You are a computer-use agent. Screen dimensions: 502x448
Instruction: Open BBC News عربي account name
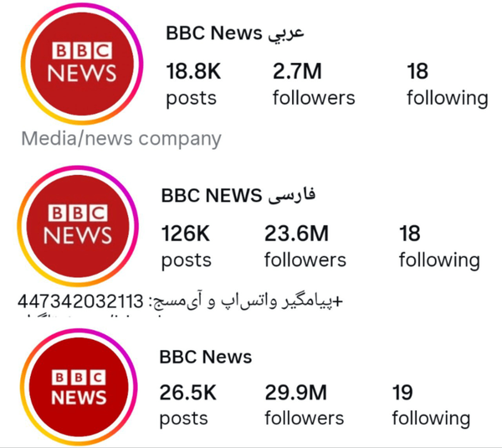click(235, 33)
